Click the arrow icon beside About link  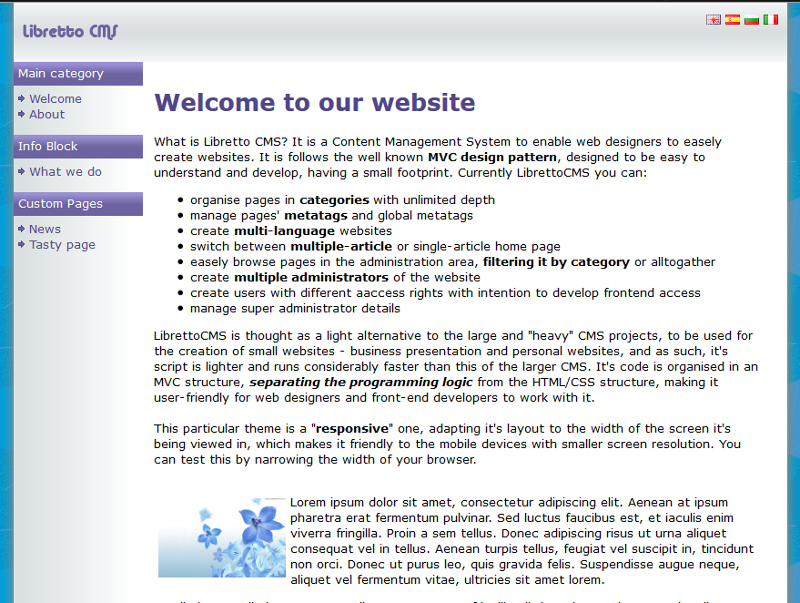click(22, 114)
